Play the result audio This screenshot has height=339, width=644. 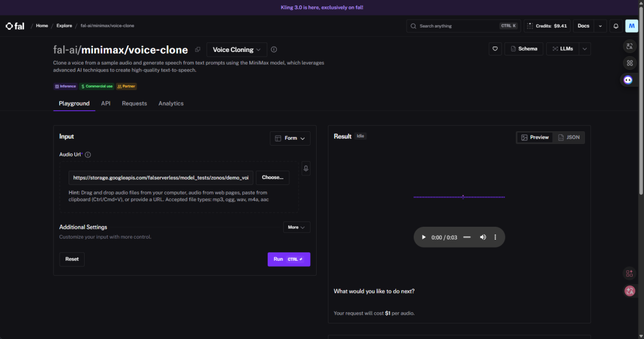click(423, 237)
